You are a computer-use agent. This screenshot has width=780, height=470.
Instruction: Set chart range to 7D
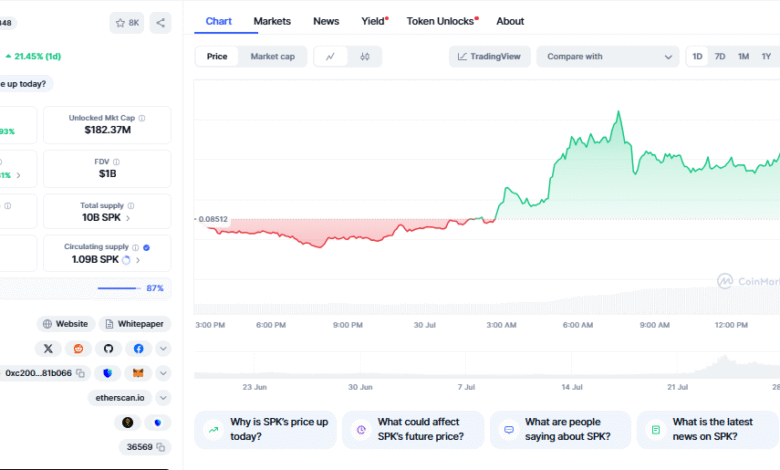[720, 57]
